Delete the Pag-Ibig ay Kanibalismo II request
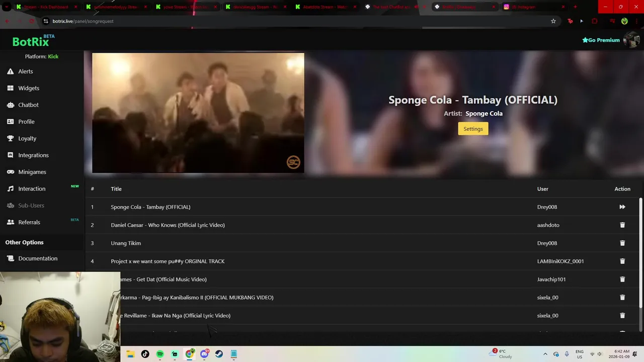Image resolution: width=644 pixels, height=362 pixels. click(x=622, y=297)
